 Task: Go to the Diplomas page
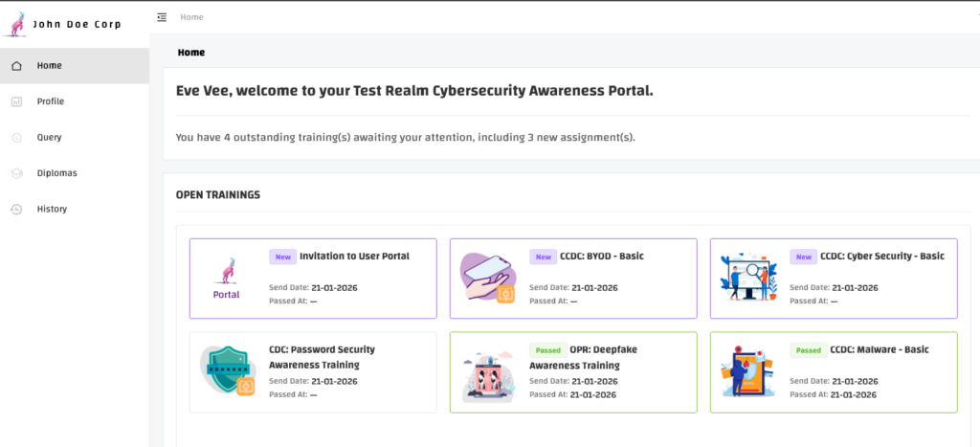click(x=56, y=173)
